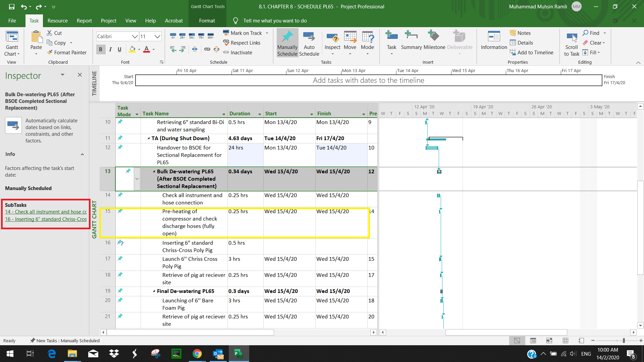Click the Tell me what you want search box
The width and height of the screenshot is (644, 362).
[x=275, y=21]
